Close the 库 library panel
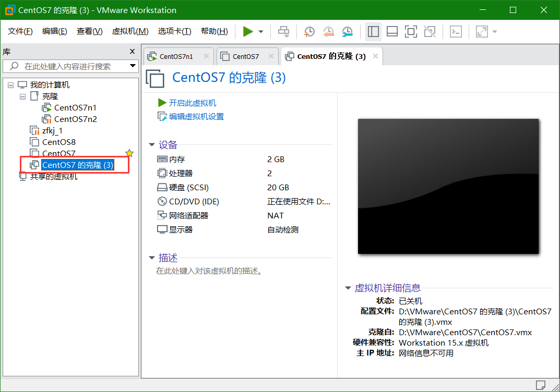This screenshot has height=392, width=560. (132, 52)
